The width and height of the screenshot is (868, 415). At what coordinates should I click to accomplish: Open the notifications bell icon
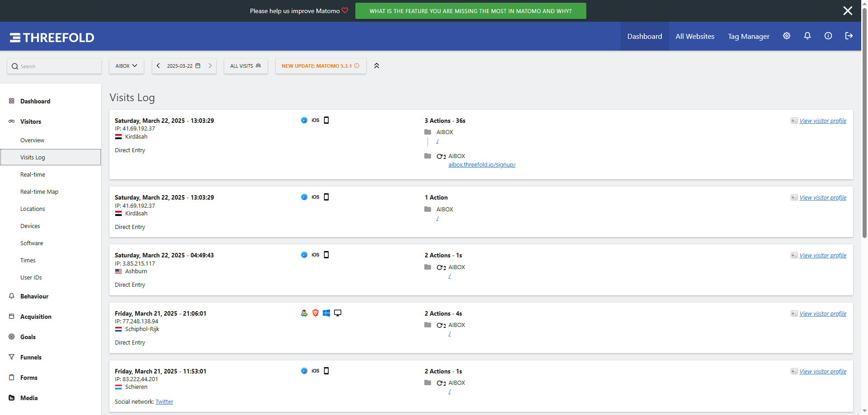807,36
